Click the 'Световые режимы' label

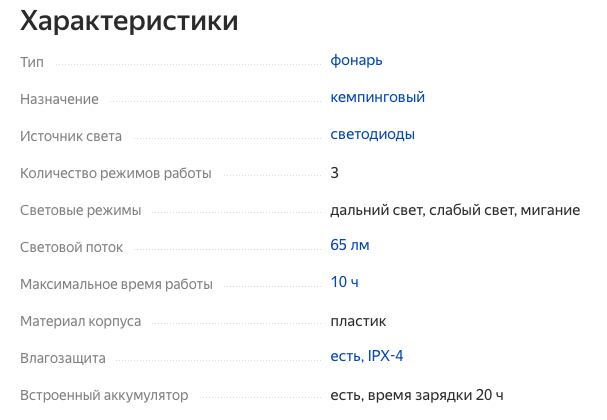pyautogui.click(x=80, y=210)
